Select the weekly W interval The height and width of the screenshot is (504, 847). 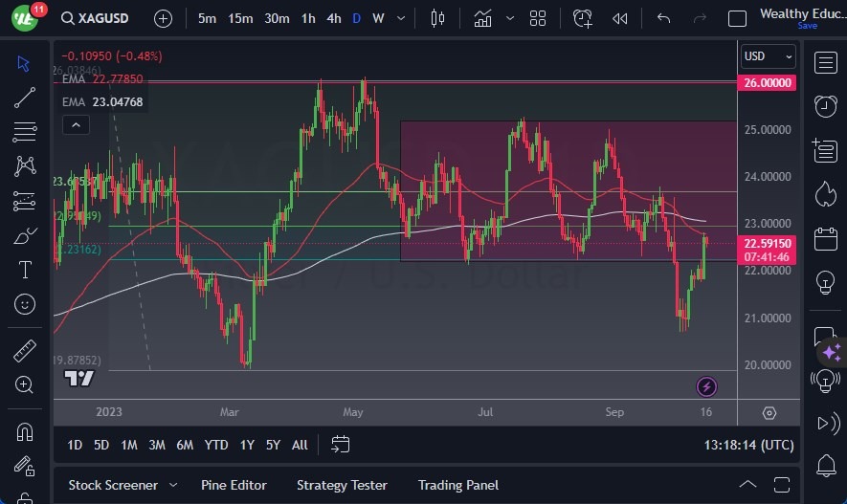[378, 18]
